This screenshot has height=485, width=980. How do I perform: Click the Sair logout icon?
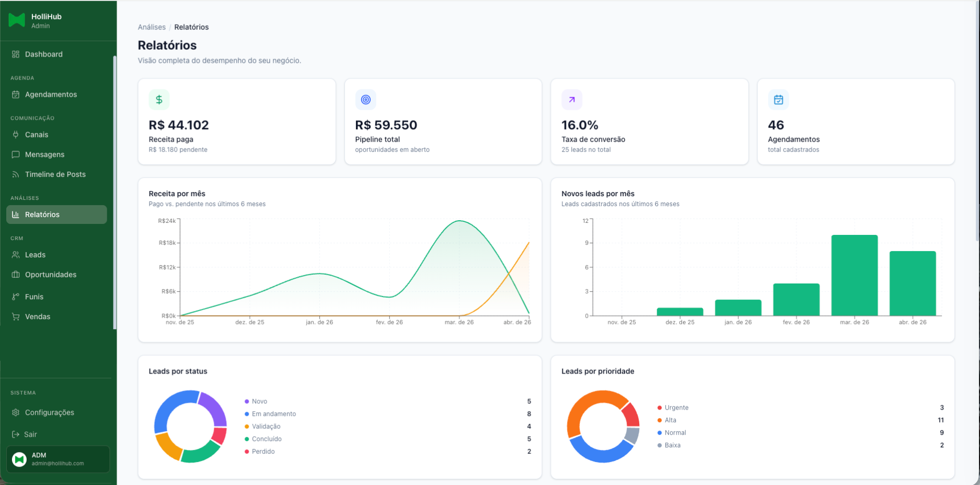(x=16, y=434)
